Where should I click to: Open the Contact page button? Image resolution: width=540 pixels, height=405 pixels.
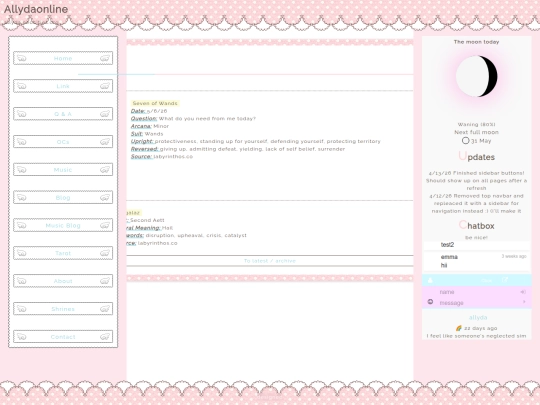pos(63,337)
